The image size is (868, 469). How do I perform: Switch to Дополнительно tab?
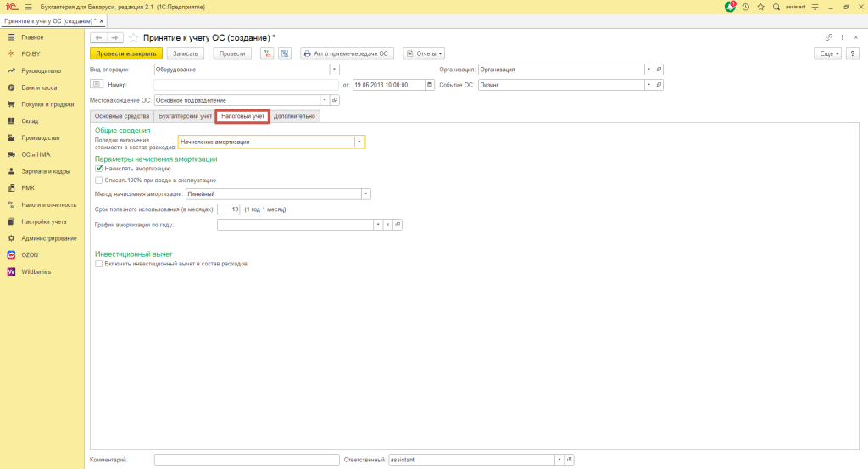pos(294,116)
